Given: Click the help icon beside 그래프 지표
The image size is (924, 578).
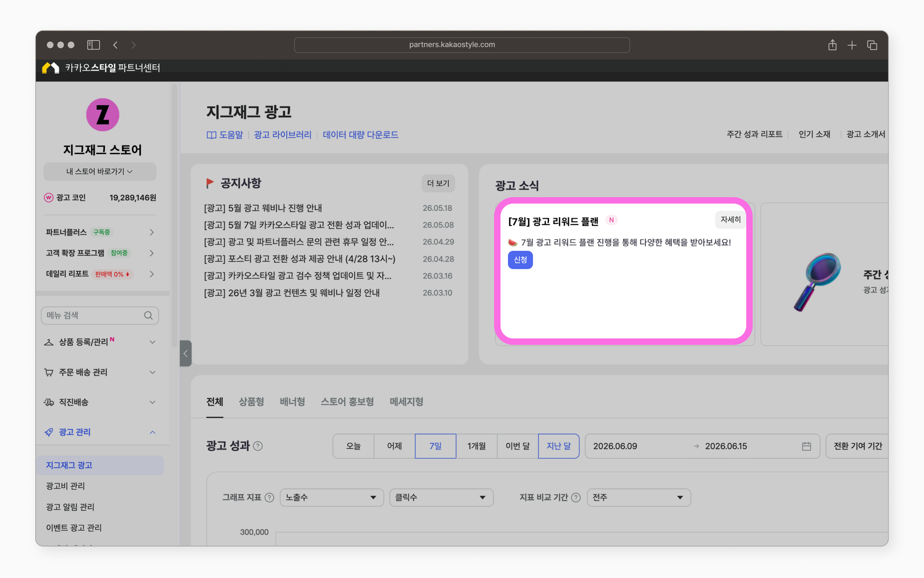Looking at the screenshot, I should (x=269, y=497).
